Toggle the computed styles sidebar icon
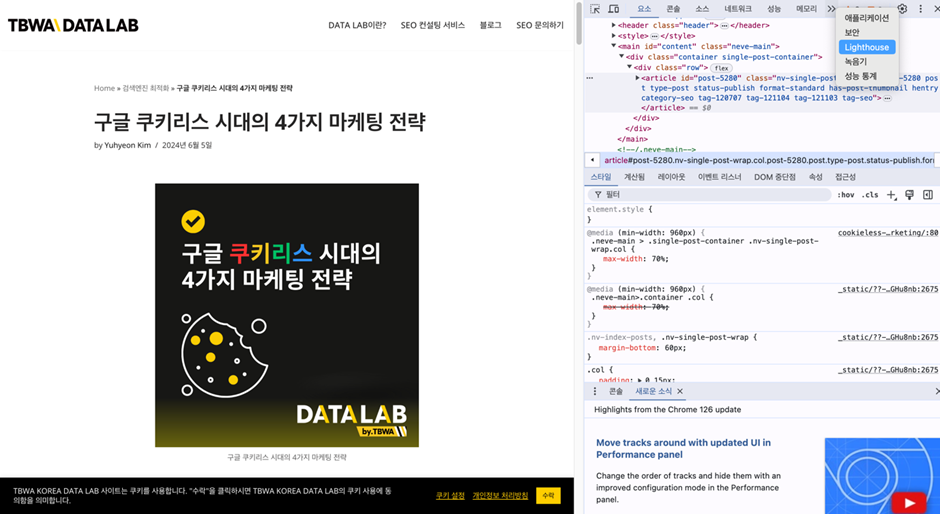Screen dimensions: 940x514 [x=927, y=195]
